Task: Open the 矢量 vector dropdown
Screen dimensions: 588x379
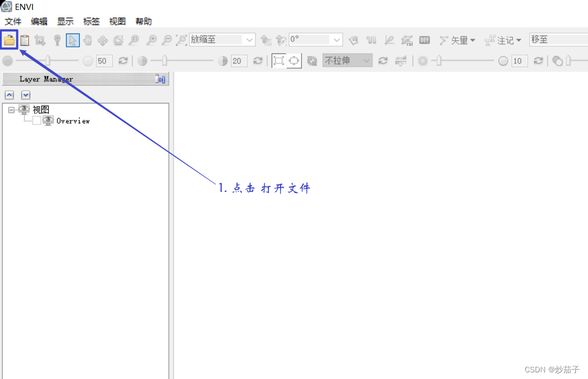Action: tap(457, 40)
